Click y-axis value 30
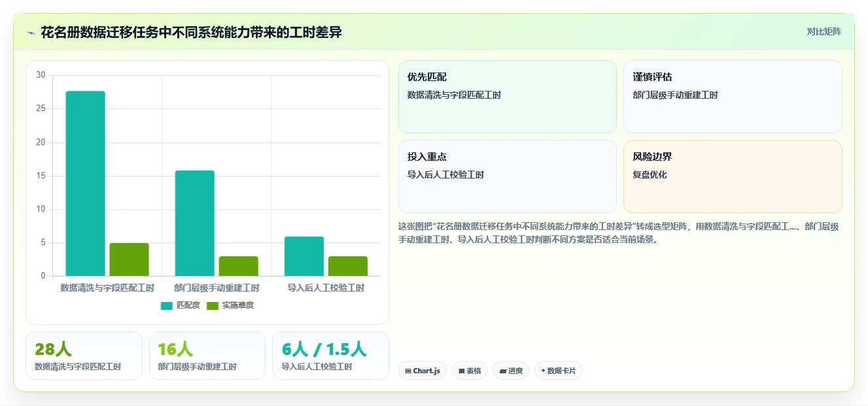Image resolution: width=868 pixels, height=406 pixels. (x=41, y=75)
